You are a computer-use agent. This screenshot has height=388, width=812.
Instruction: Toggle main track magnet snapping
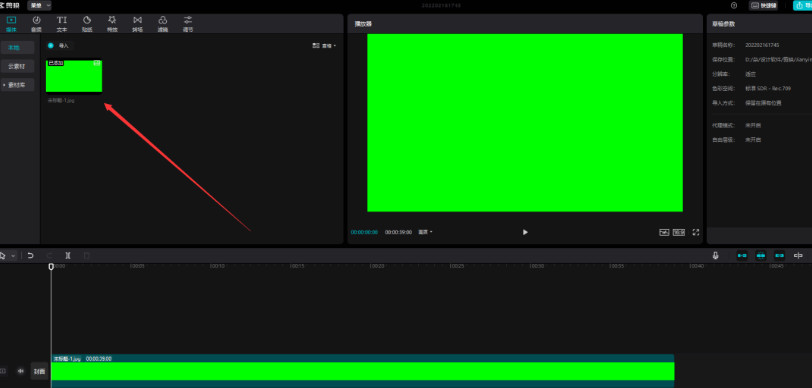click(x=742, y=255)
